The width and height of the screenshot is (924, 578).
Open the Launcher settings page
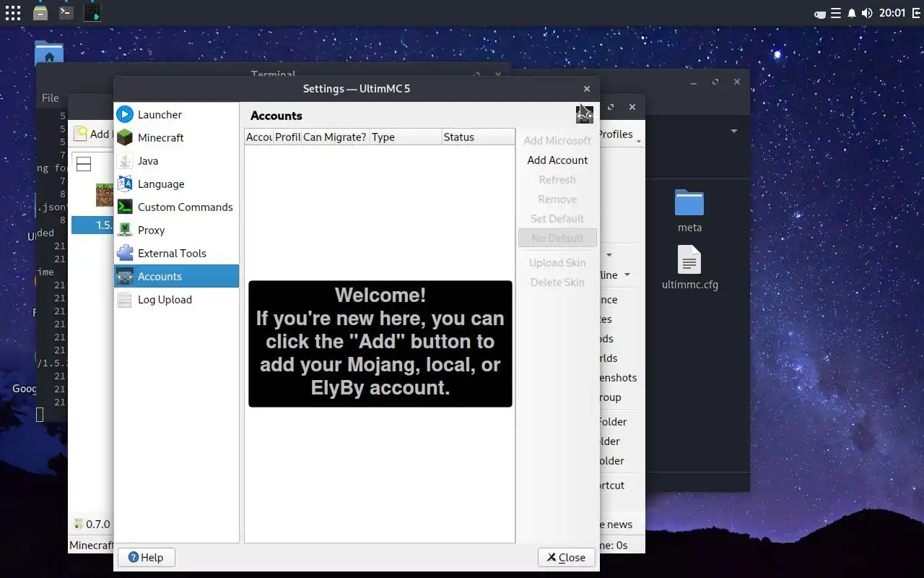tap(176, 114)
